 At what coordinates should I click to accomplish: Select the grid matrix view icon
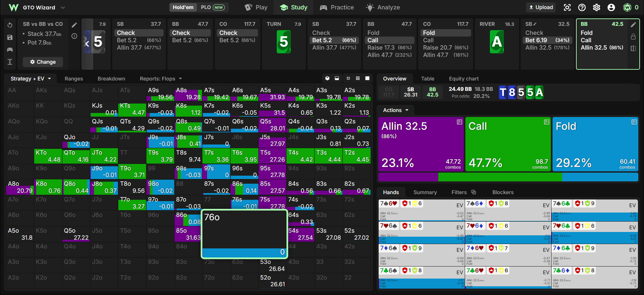(358, 78)
